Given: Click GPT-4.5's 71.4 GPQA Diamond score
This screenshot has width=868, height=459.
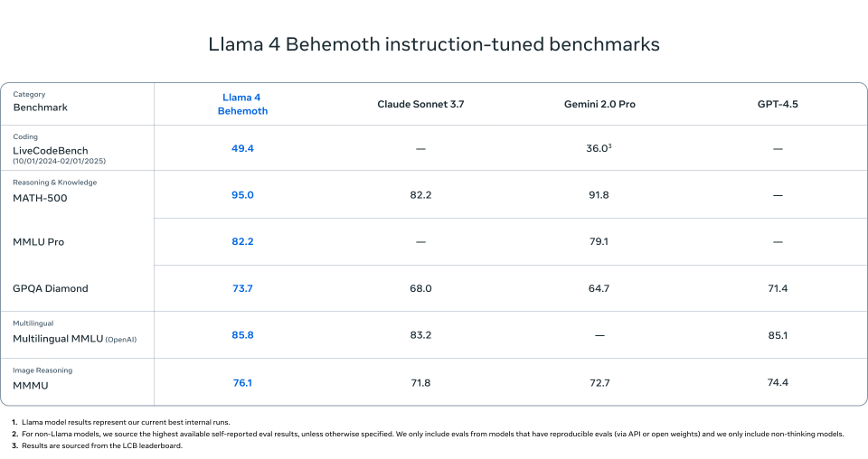Looking at the screenshot, I should pyautogui.click(x=778, y=288).
